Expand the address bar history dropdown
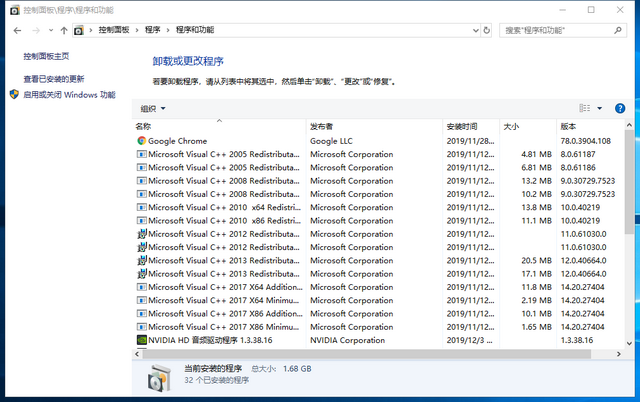 pos(476,30)
